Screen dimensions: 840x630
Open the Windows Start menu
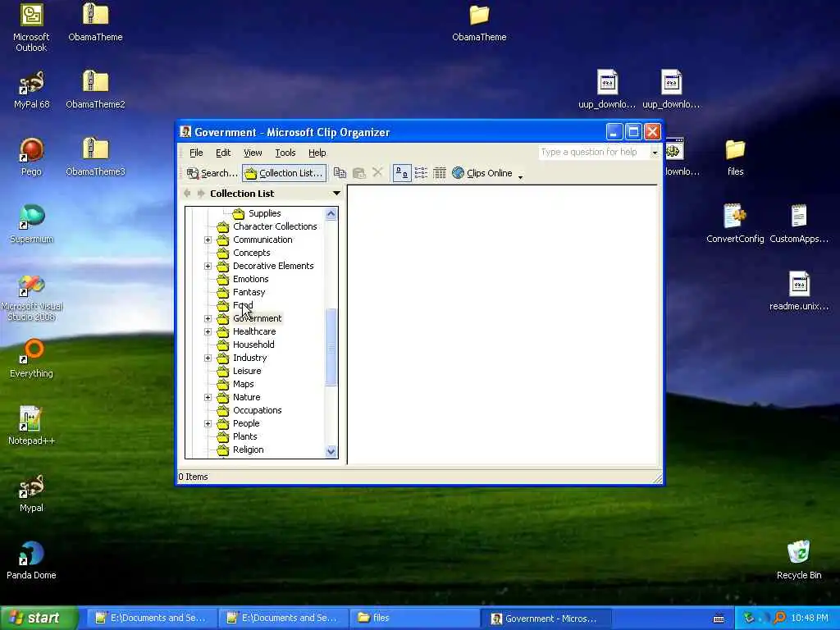coord(39,618)
